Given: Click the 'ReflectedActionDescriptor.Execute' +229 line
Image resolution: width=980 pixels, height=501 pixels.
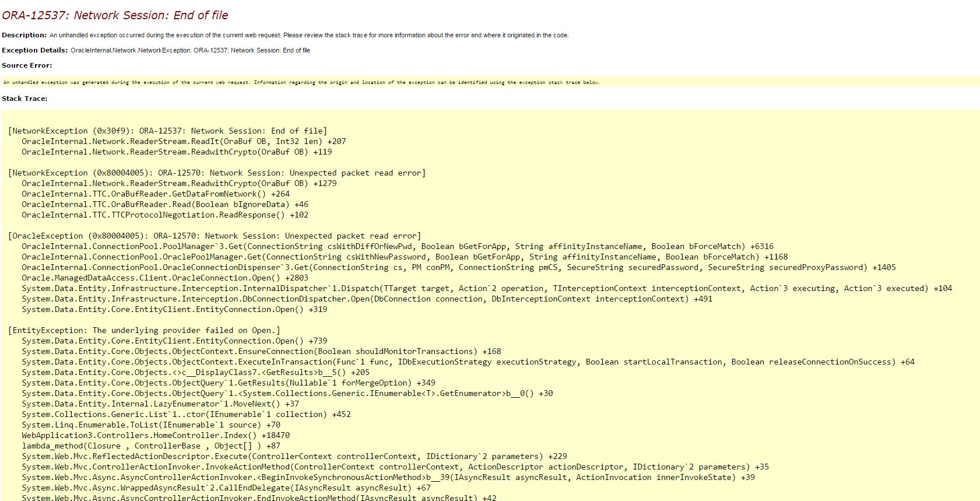Looking at the screenshot, I should point(294,457).
